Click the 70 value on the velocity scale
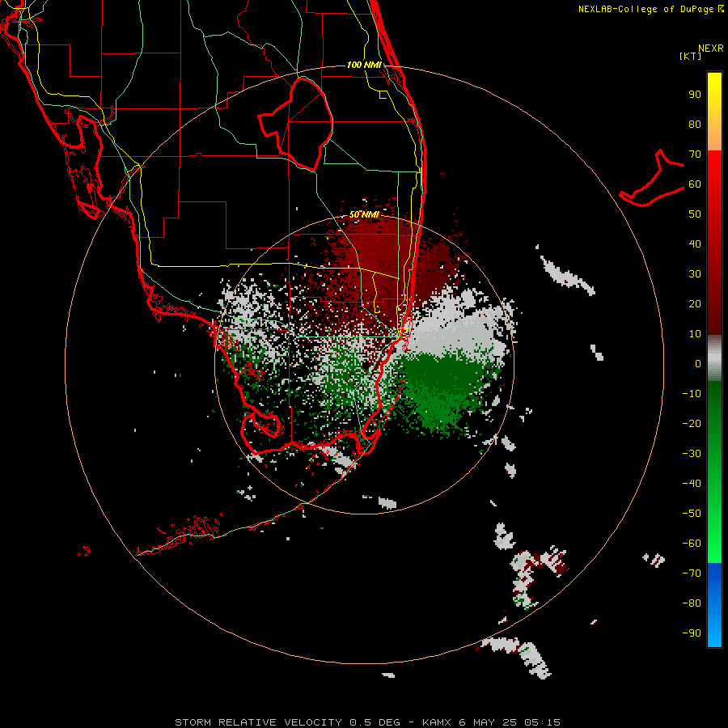This screenshot has height=728, width=728. 695,154
